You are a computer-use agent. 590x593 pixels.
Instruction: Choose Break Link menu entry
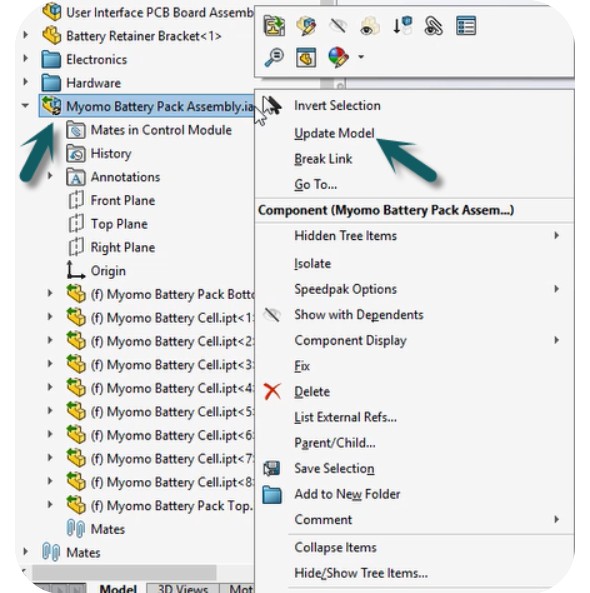(x=323, y=159)
